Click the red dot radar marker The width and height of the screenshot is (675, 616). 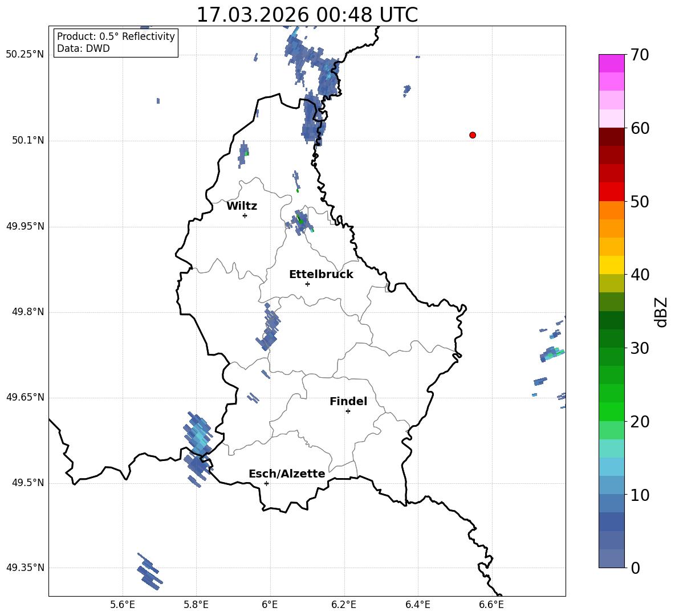pyautogui.click(x=473, y=135)
